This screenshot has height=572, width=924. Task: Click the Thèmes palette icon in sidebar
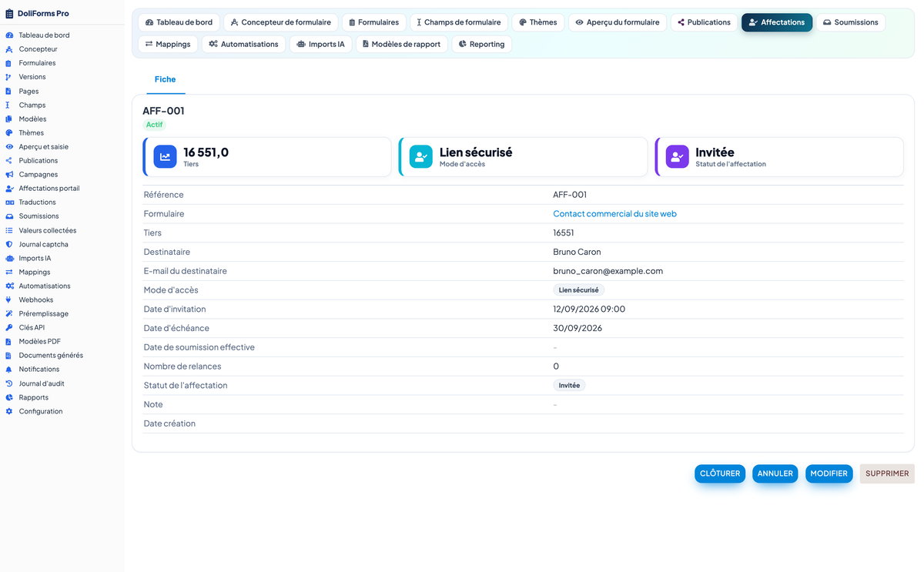tap(9, 132)
